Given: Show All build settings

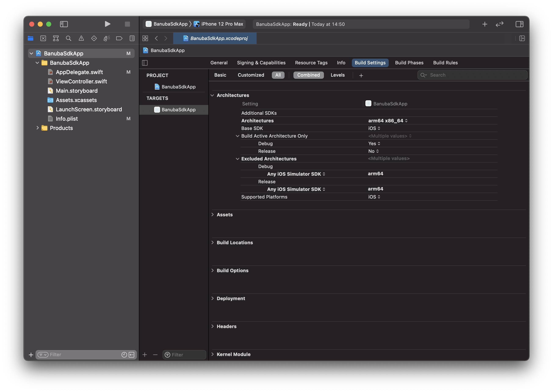Looking at the screenshot, I should (278, 75).
